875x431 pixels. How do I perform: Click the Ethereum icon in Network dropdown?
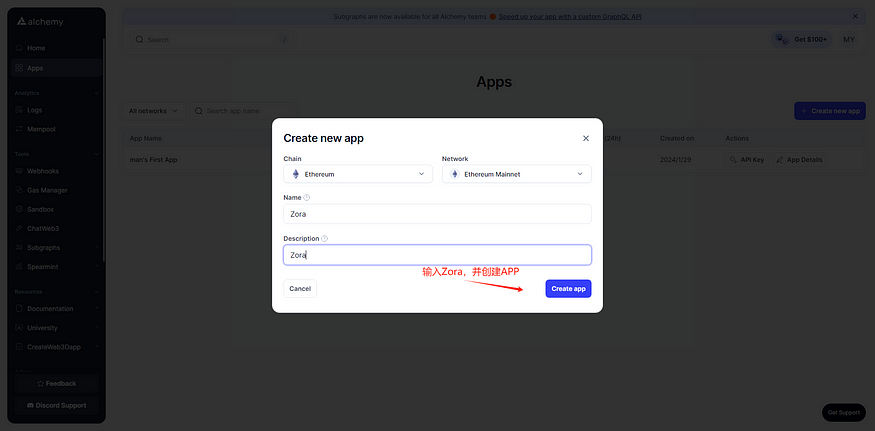(x=454, y=174)
